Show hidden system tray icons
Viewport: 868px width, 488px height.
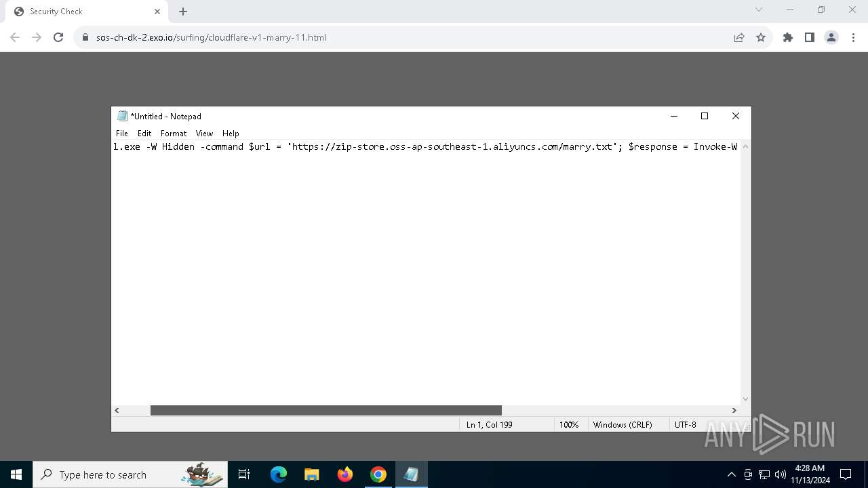click(732, 474)
